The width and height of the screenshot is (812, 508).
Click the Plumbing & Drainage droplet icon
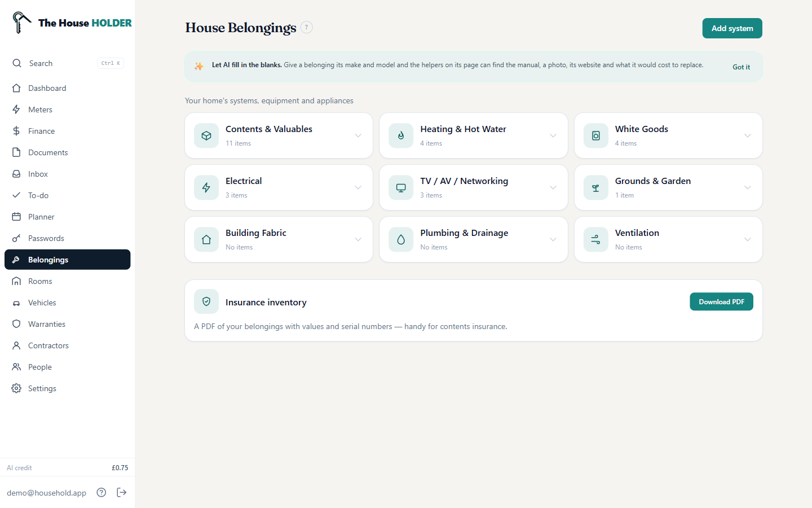pos(401,239)
